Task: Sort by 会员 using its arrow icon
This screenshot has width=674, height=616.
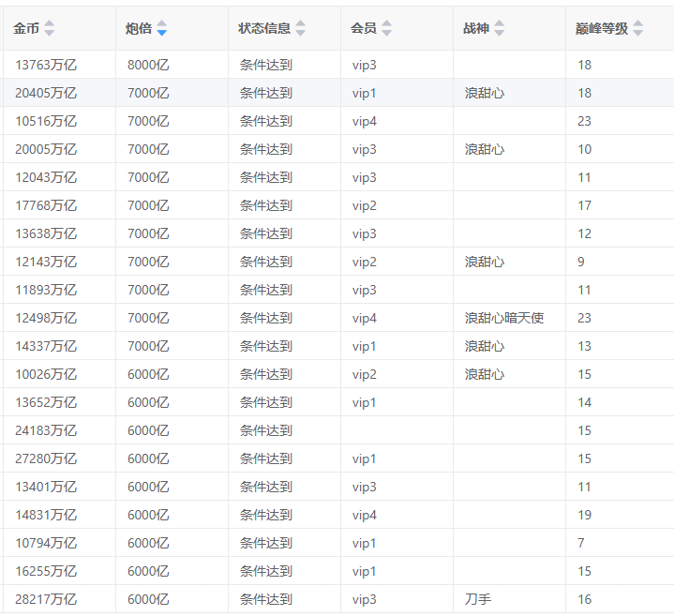Action: tap(387, 29)
